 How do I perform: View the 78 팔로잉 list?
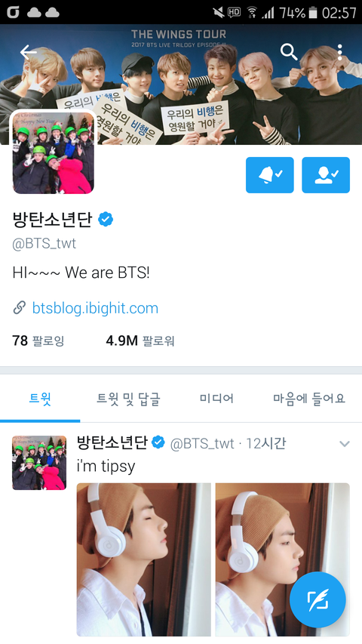tap(38, 340)
